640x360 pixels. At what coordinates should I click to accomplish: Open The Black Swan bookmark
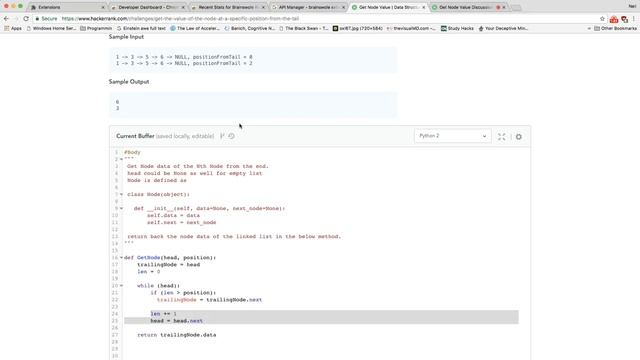[304, 29]
